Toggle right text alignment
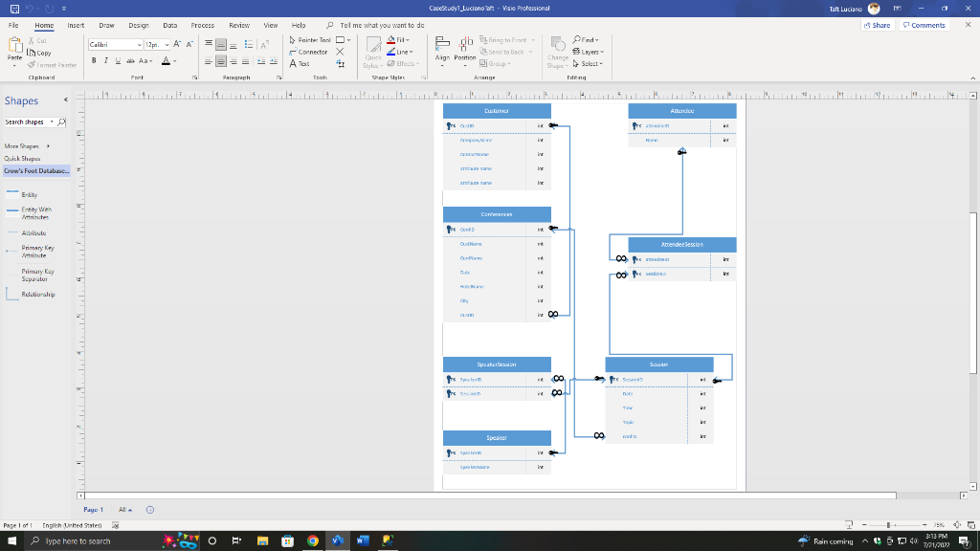The width and height of the screenshot is (980, 551). 234,61
